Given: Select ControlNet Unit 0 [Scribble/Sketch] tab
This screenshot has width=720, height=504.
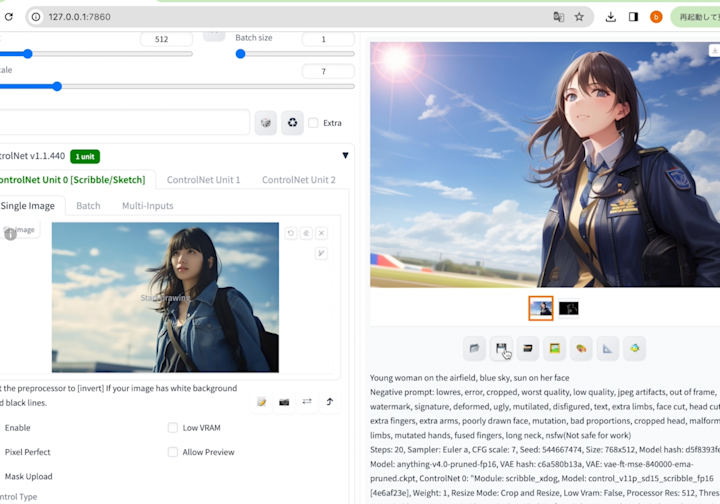Looking at the screenshot, I should [73, 180].
